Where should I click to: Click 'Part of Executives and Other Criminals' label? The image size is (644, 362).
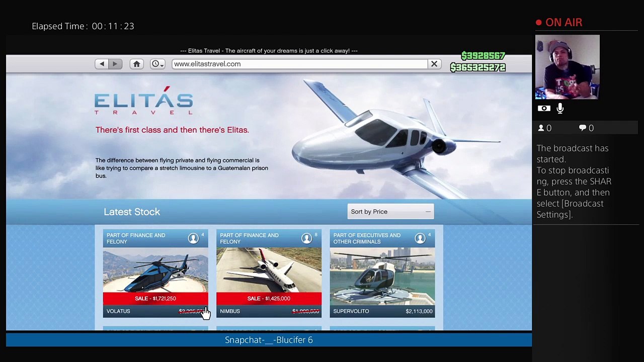[x=367, y=238]
